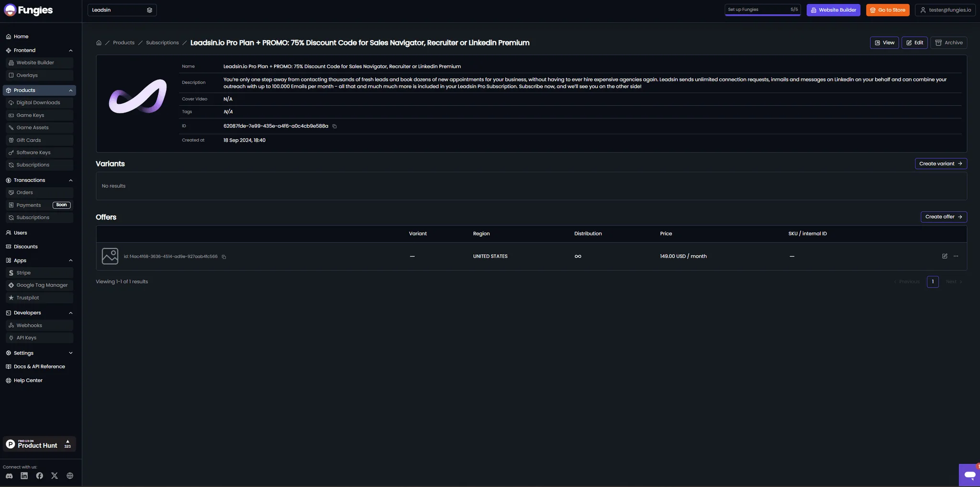The height and width of the screenshot is (487, 980).
Task: Open the chat support widget
Action: click(x=969, y=475)
